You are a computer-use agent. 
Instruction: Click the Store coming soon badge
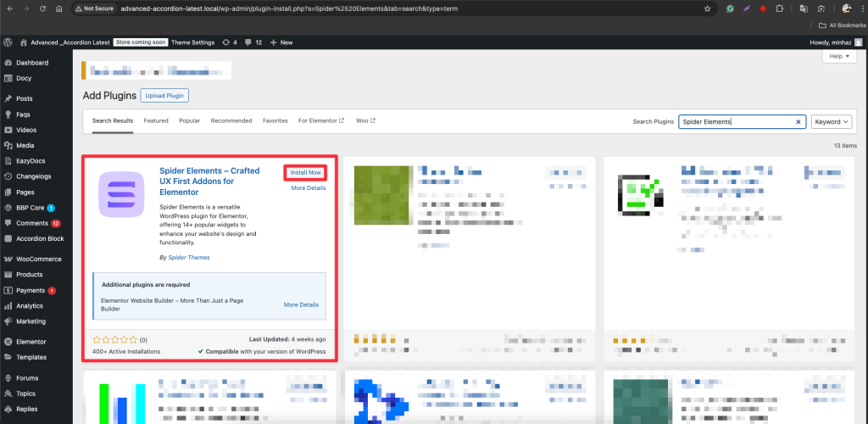click(x=140, y=42)
